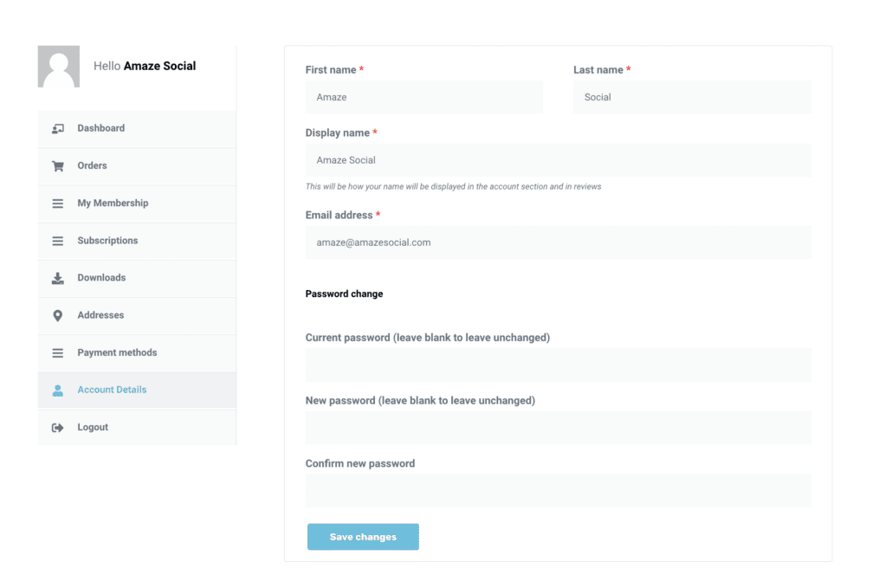
Task: Click the Dashboard icon in sidebar
Action: (57, 128)
